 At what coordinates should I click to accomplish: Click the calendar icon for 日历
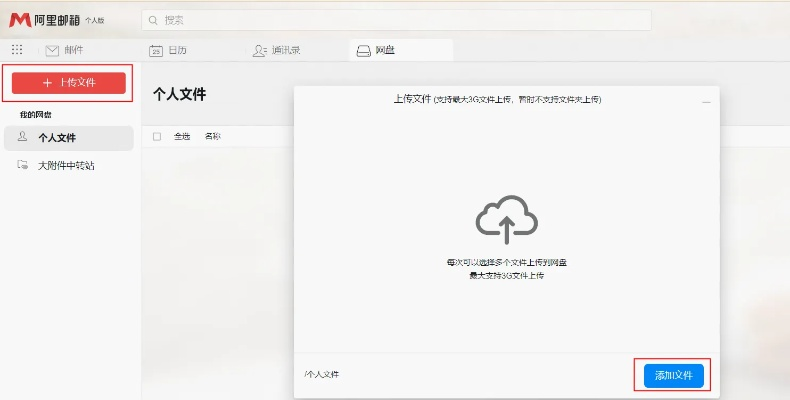pyautogui.click(x=155, y=50)
